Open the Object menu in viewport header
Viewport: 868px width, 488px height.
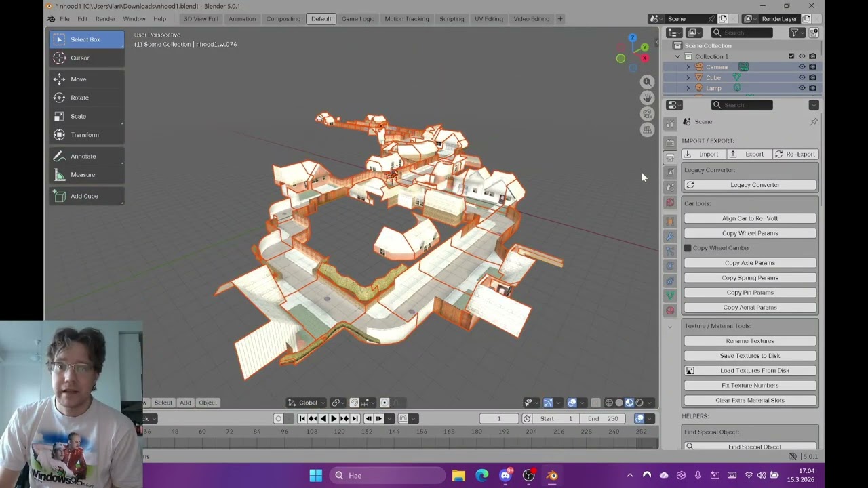[x=208, y=403]
